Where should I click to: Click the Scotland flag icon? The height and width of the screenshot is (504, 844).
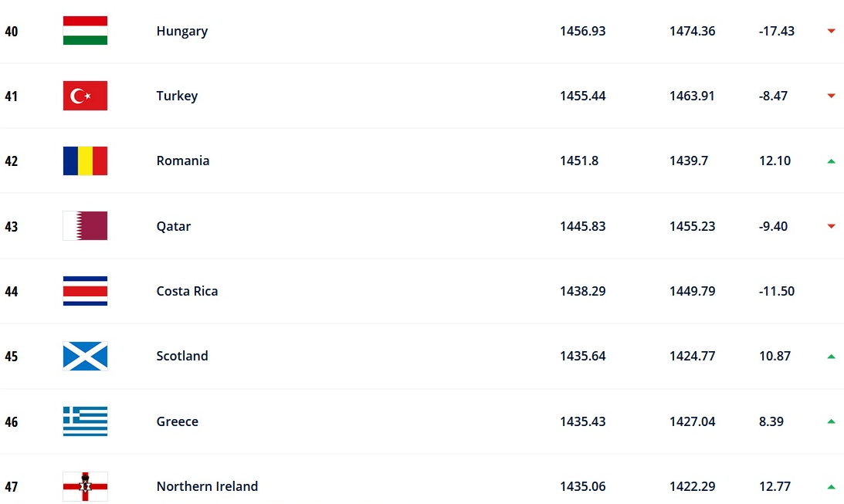pyautogui.click(x=85, y=356)
